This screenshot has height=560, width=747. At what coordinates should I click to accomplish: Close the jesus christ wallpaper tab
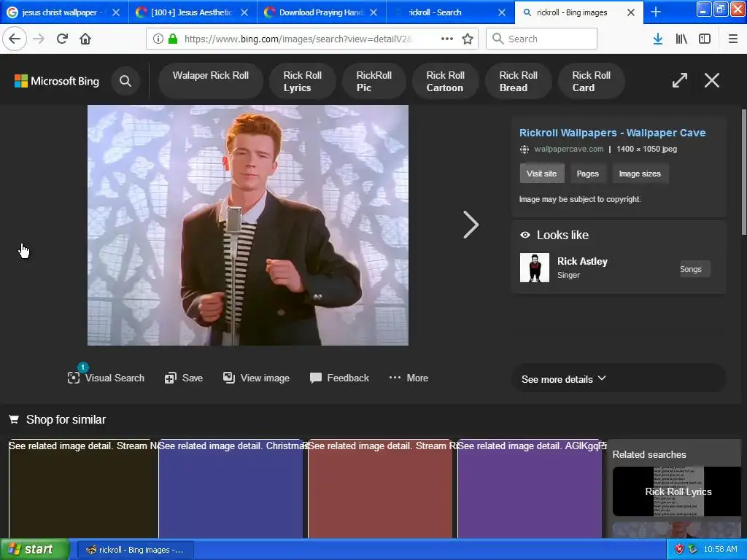[x=116, y=12]
